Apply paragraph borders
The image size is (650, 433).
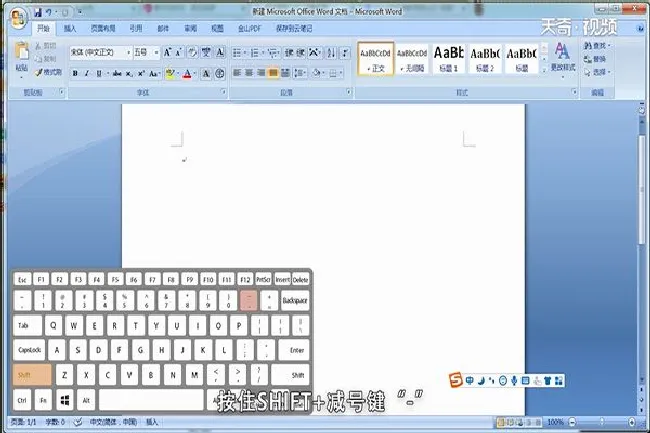333,73
